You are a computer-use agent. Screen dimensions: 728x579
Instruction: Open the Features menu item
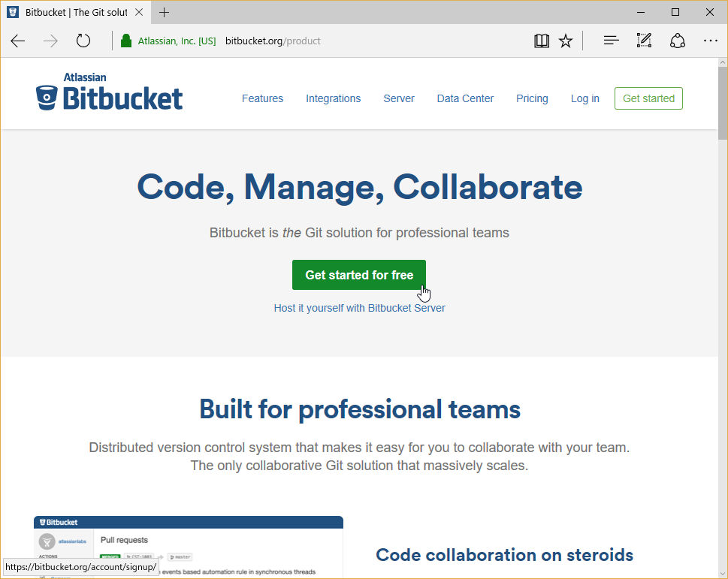[262, 98]
